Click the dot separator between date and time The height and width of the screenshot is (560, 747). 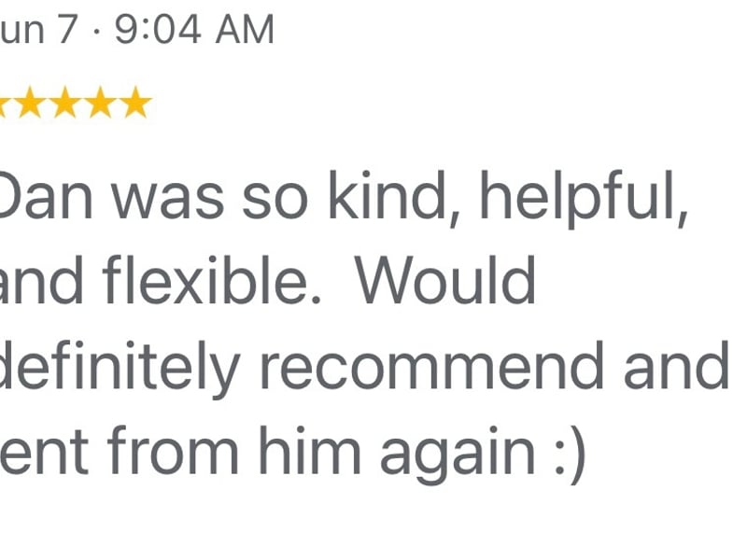click(97, 32)
